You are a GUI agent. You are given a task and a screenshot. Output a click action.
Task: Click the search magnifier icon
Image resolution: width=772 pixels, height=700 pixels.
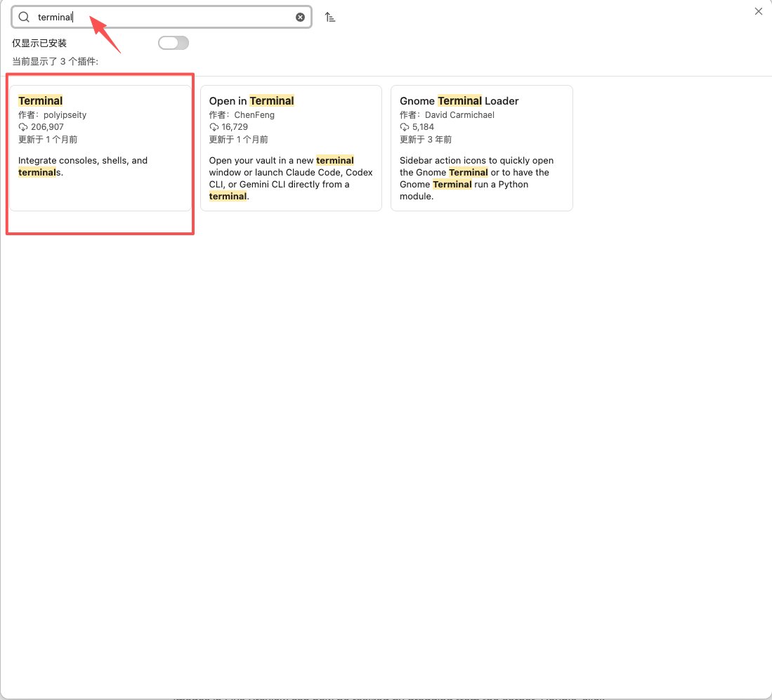24,18
